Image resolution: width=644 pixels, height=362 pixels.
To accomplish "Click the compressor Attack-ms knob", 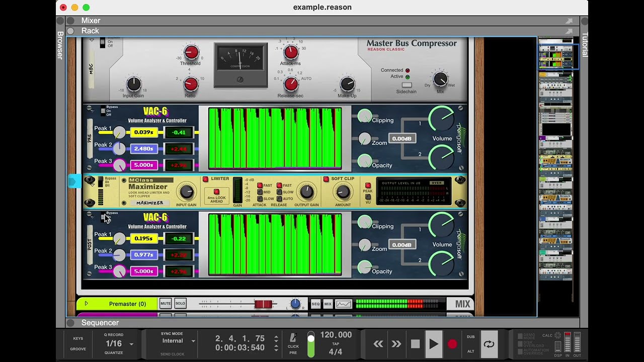I will click(x=291, y=52).
